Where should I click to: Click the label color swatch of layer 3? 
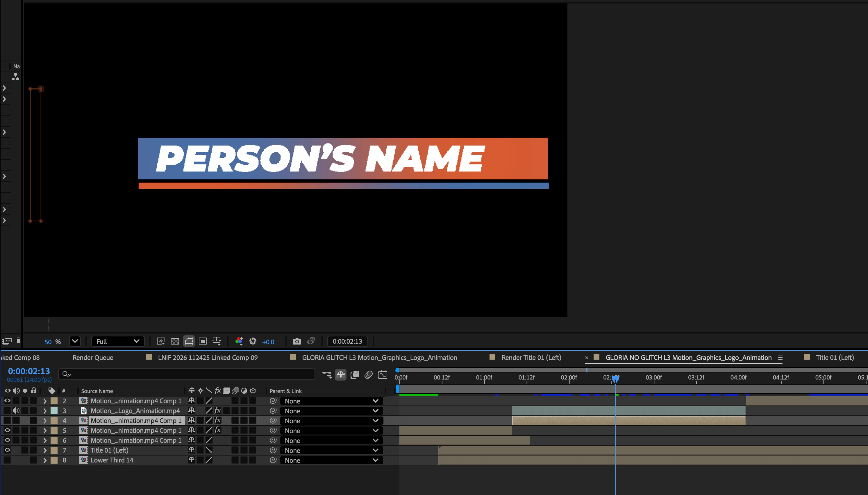point(54,411)
